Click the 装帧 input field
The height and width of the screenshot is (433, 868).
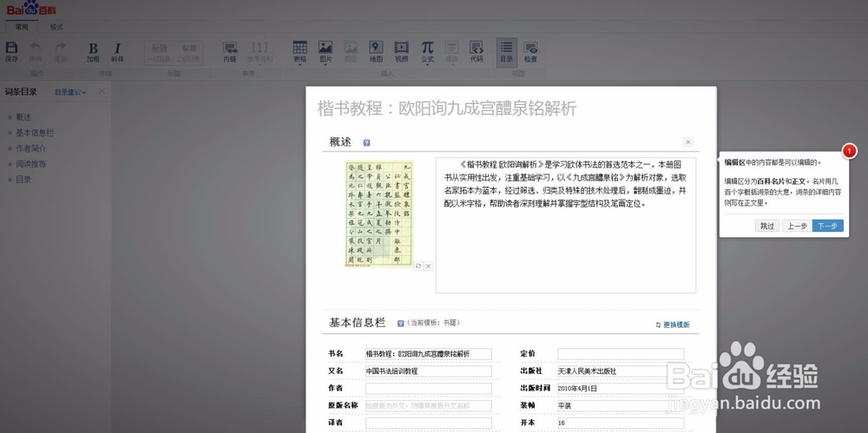click(x=621, y=405)
